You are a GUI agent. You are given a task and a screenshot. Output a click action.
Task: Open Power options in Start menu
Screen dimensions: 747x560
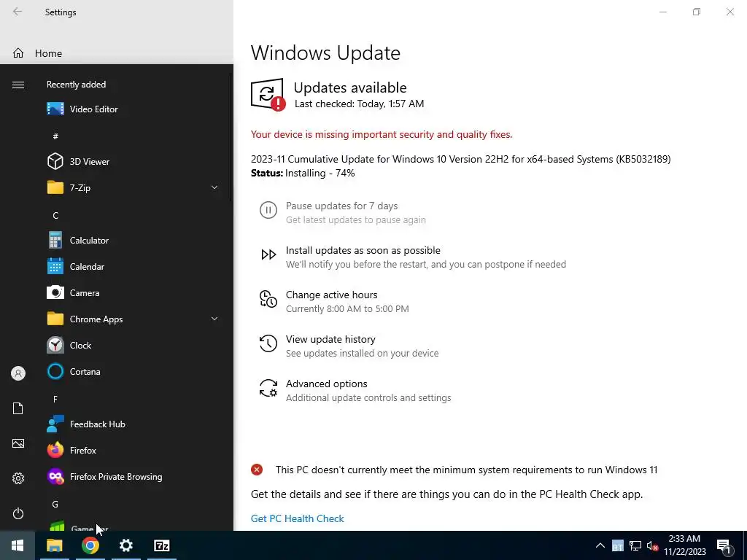pos(18,513)
